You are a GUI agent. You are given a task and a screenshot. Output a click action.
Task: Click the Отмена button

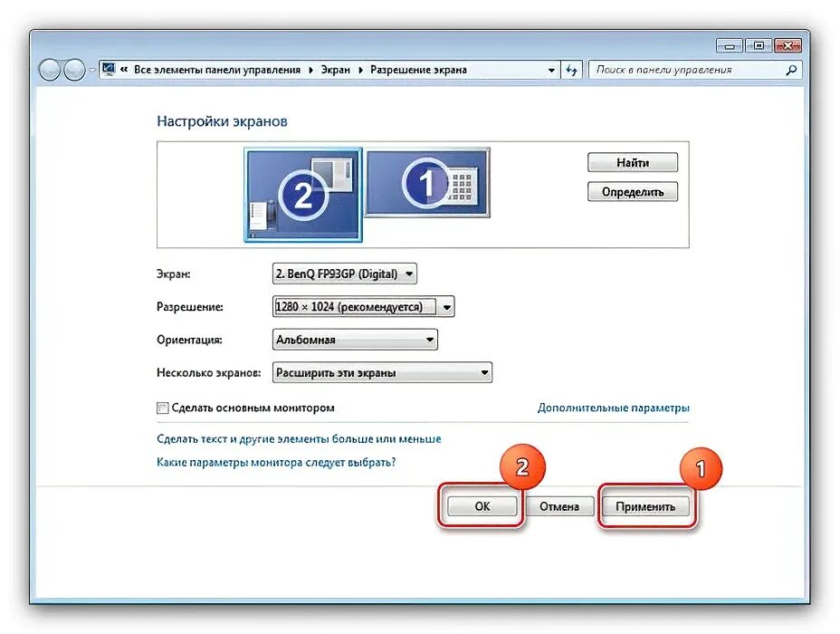(x=559, y=506)
